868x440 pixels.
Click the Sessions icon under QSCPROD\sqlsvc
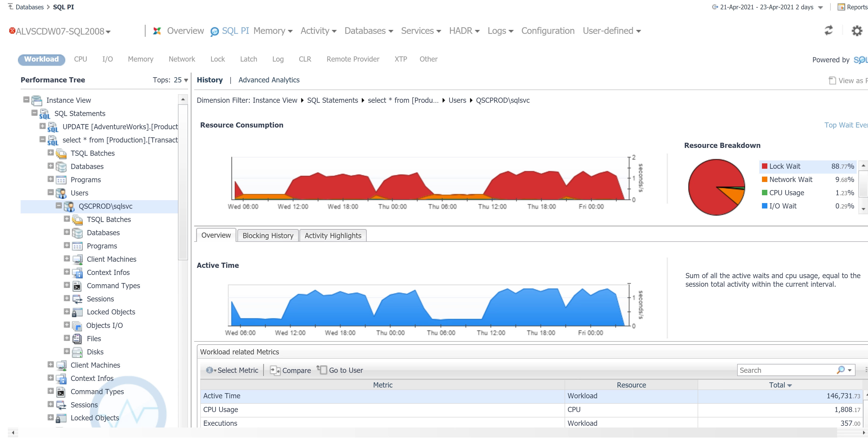pos(77,299)
